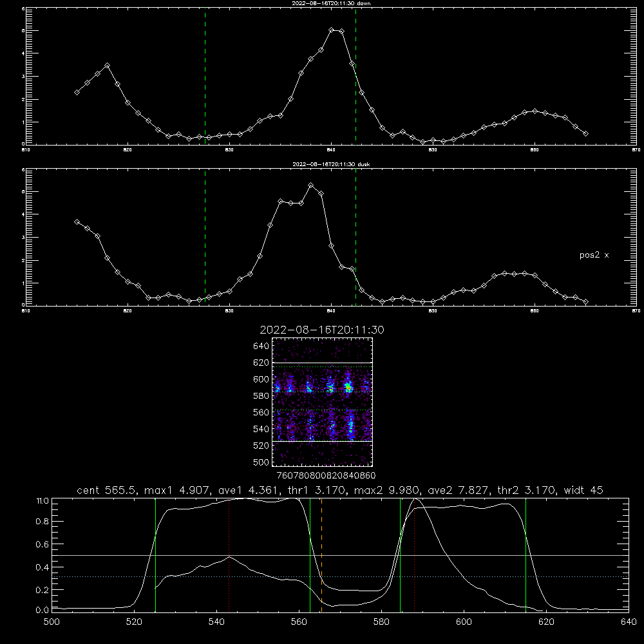This screenshot has height=644, width=644.
Task: Click the 'thr2 3.170' value
Action: coord(527,490)
